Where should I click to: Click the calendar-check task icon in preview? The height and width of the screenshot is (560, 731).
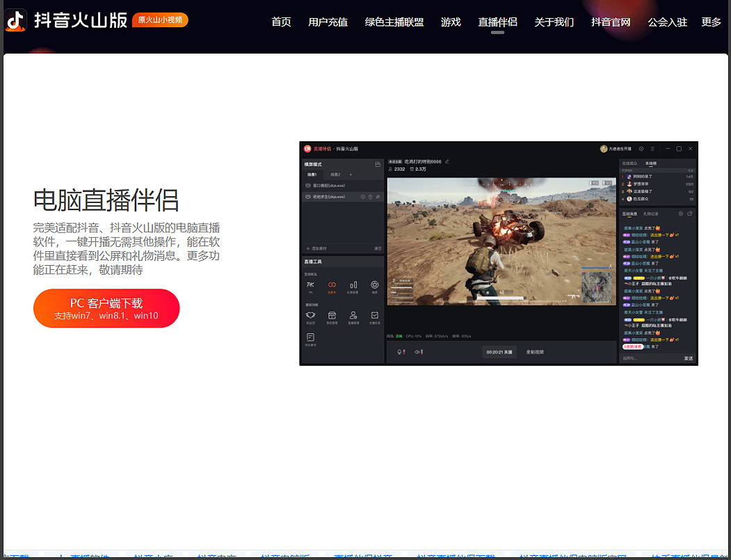[374, 315]
